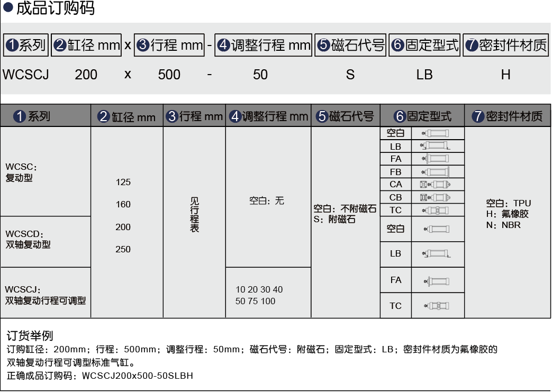Click the FB rear flange cylinder diagram
Image resolution: width=552 pixels, height=392 pixels.
435,172
